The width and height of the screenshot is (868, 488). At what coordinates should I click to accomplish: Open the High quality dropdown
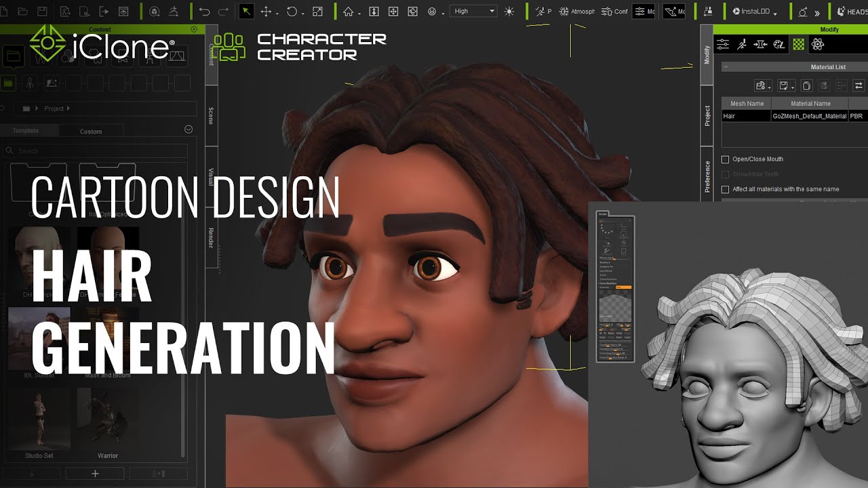(x=475, y=11)
